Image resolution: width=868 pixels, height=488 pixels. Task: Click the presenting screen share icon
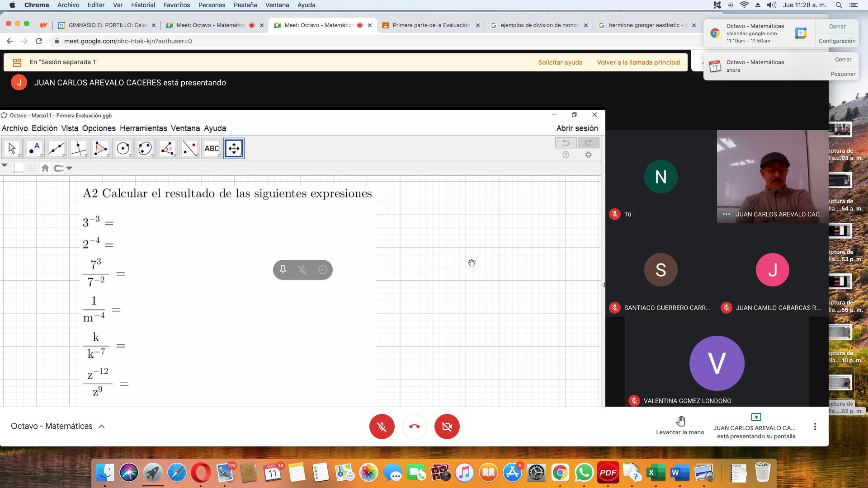(x=756, y=417)
